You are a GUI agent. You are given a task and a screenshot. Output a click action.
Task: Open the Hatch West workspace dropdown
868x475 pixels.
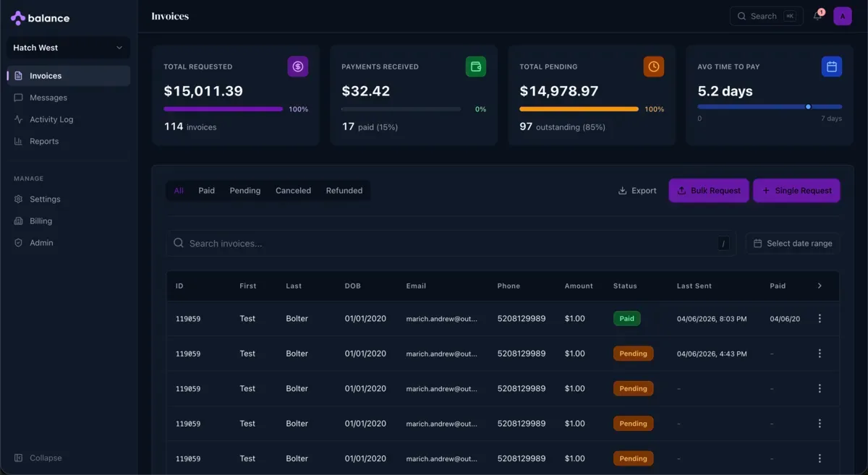67,47
